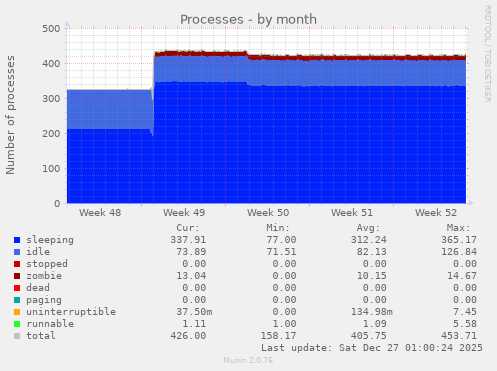Click the 'total' legend label
The height and width of the screenshot is (371, 497).
(41, 336)
